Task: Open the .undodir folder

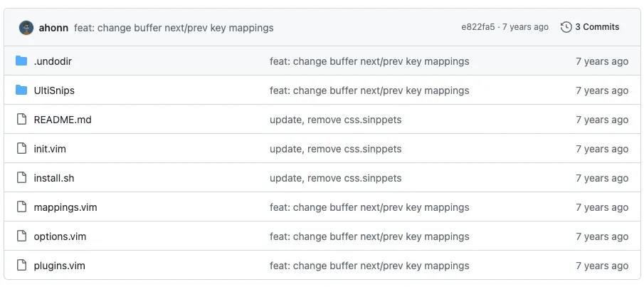Action: pyautogui.click(x=53, y=61)
